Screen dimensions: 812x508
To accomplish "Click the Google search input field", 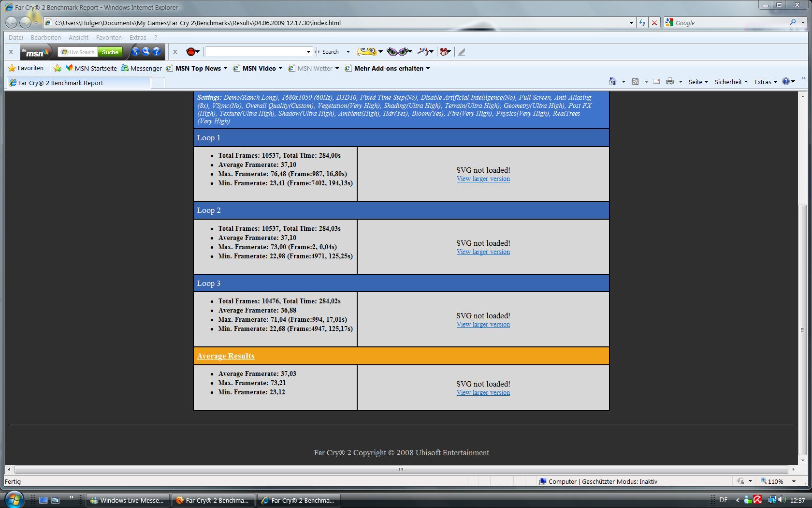I will pyautogui.click(x=730, y=23).
